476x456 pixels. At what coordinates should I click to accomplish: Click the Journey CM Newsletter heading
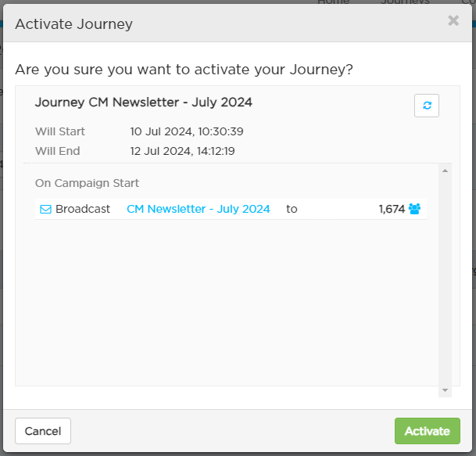point(143,102)
